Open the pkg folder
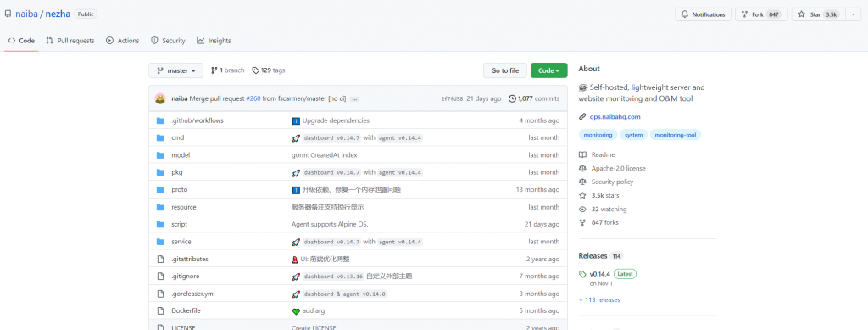This screenshot has width=868, height=330. 176,172
